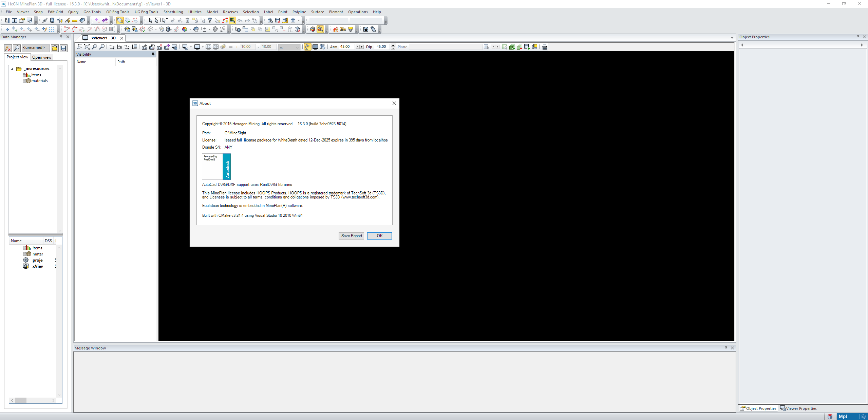Click zoom out magnifier in viewer toolbar
This screenshot has width=868, height=420.
coord(102,47)
